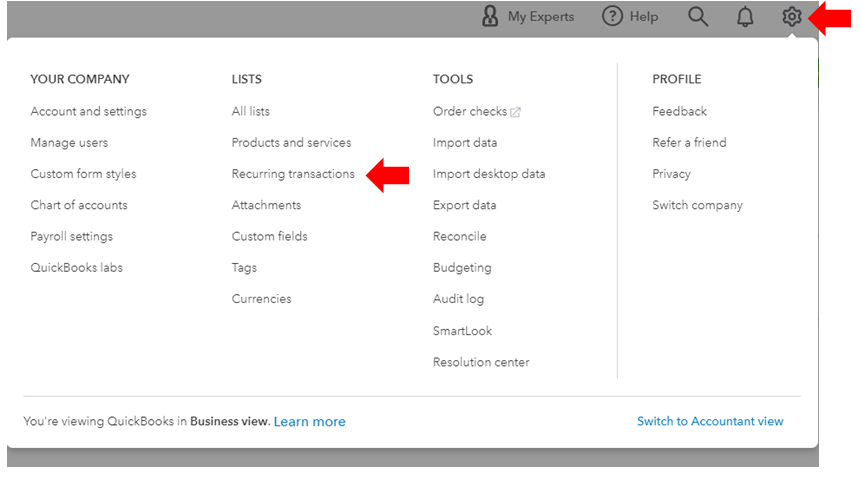Go to Manage users
The image size is (861, 485).
(x=69, y=142)
